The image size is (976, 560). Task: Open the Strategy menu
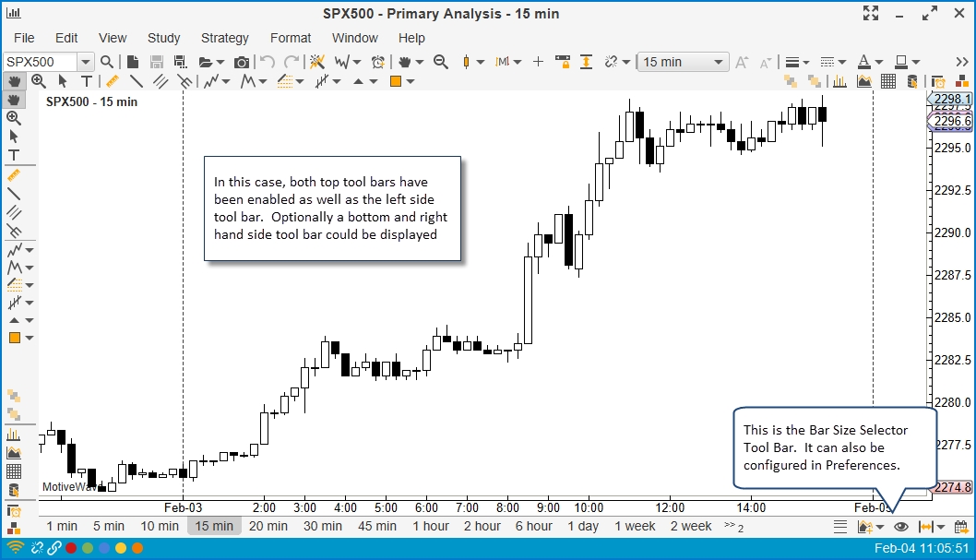click(224, 38)
